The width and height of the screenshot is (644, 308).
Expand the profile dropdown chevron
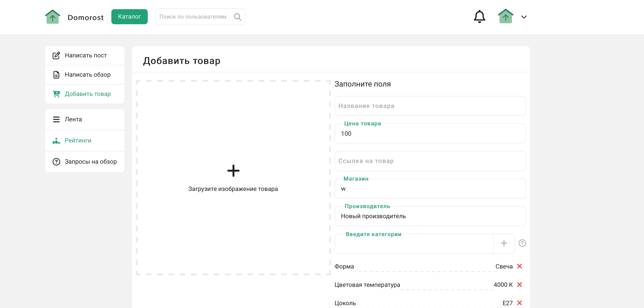pos(524,17)
